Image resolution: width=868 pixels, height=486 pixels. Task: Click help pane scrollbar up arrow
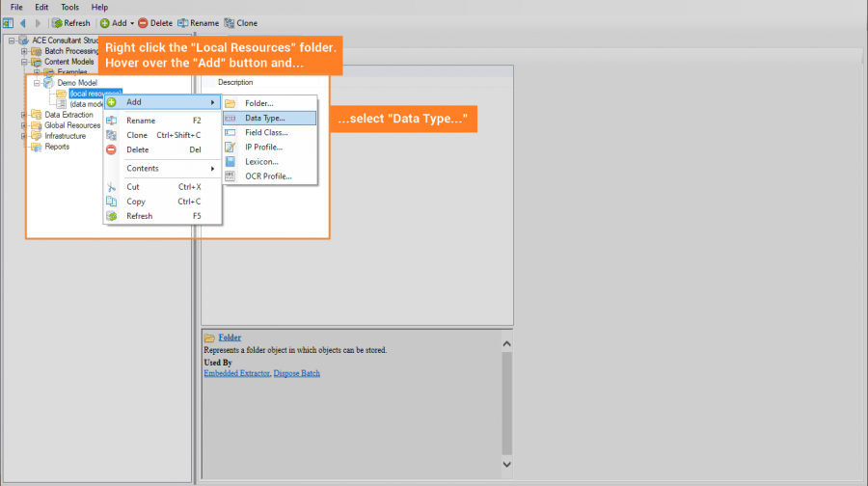(506, 343)
